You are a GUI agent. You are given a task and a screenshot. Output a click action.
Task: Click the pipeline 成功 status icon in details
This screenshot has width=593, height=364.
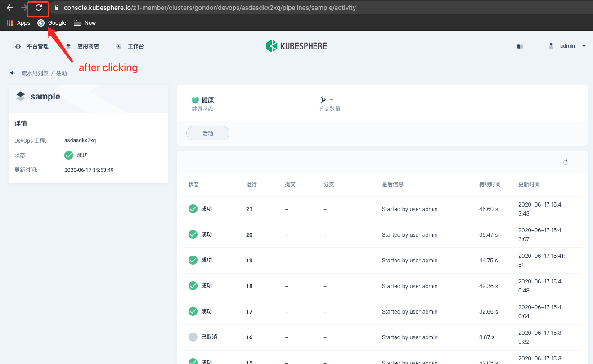pyautogui.click(x=69, y=155)
